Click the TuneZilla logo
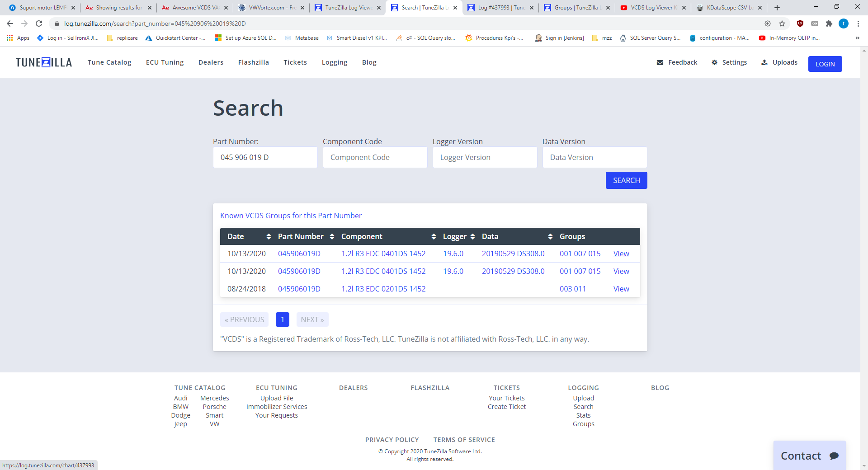The width and height of the screenshot is (868, 470). (x=44, y=62)
